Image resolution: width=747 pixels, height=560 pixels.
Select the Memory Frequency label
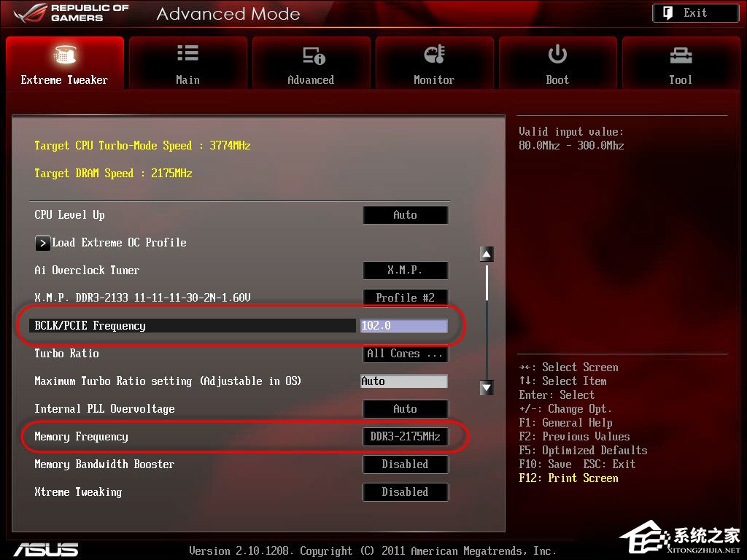[82, 437]
